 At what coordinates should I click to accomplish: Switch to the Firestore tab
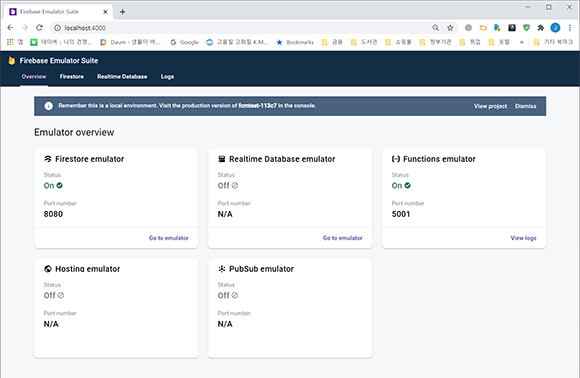tap(72, 77)
